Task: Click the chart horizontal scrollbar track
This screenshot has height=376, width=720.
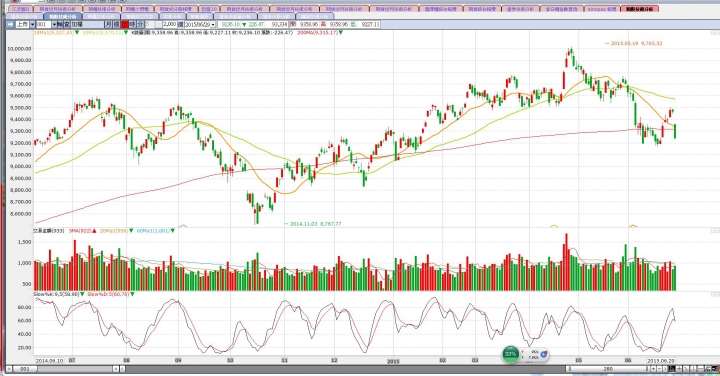Action: (x=344, y=369)
